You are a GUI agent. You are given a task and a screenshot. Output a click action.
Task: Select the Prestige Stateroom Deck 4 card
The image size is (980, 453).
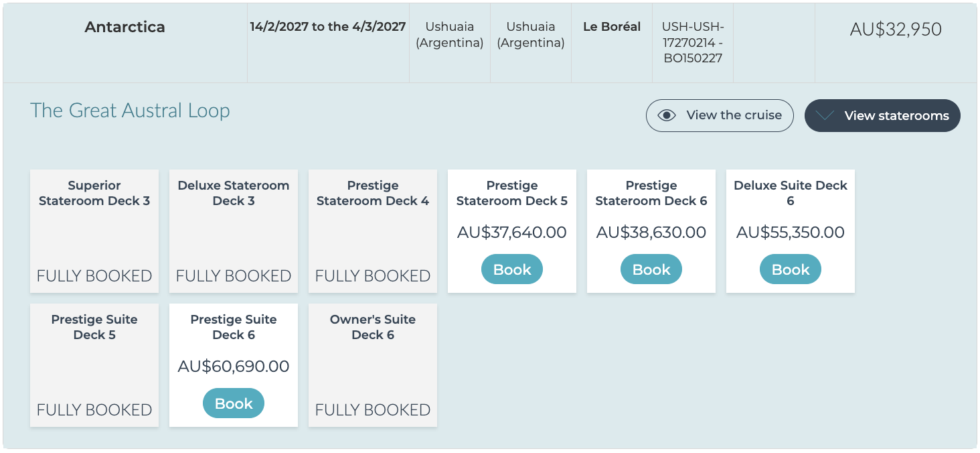373,231
